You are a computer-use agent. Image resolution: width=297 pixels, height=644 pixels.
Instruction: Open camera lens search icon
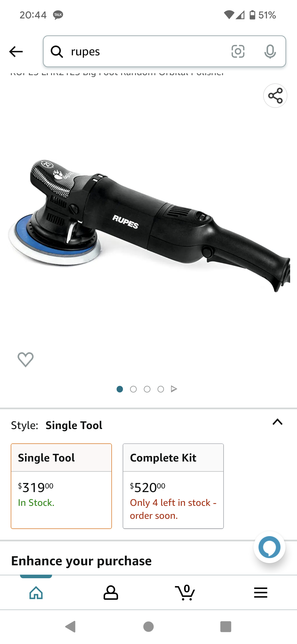click(238, 51)
